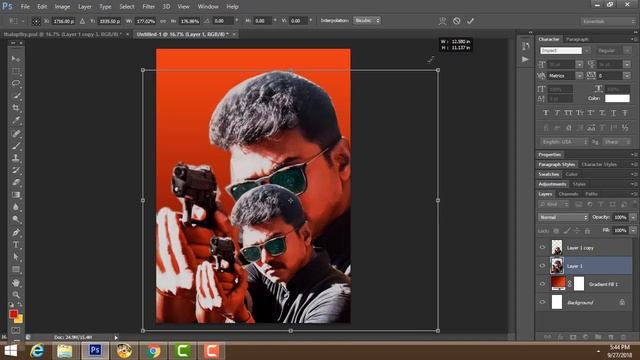Toggle Underline in Character panel

click(613, 113)
